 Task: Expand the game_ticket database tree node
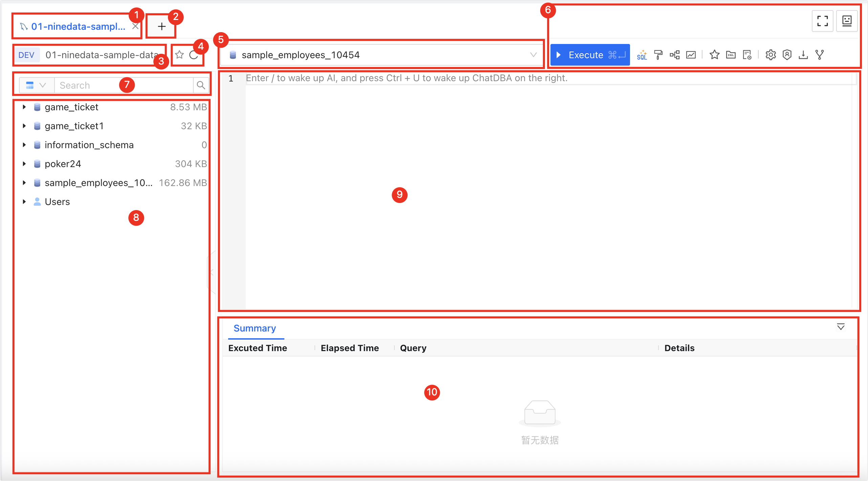click(x=24, y=107)
